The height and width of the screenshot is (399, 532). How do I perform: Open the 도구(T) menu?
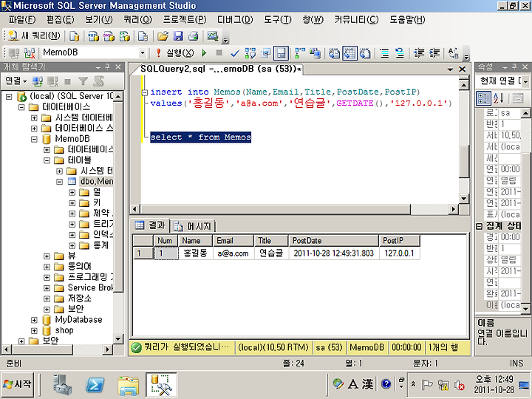tap(278, 20)
